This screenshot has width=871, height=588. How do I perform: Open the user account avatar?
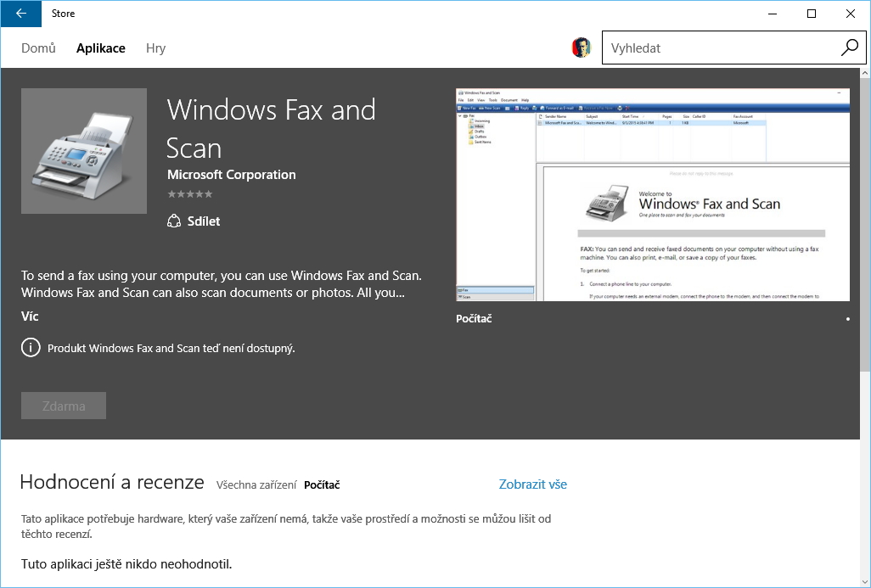coord(581,48)
